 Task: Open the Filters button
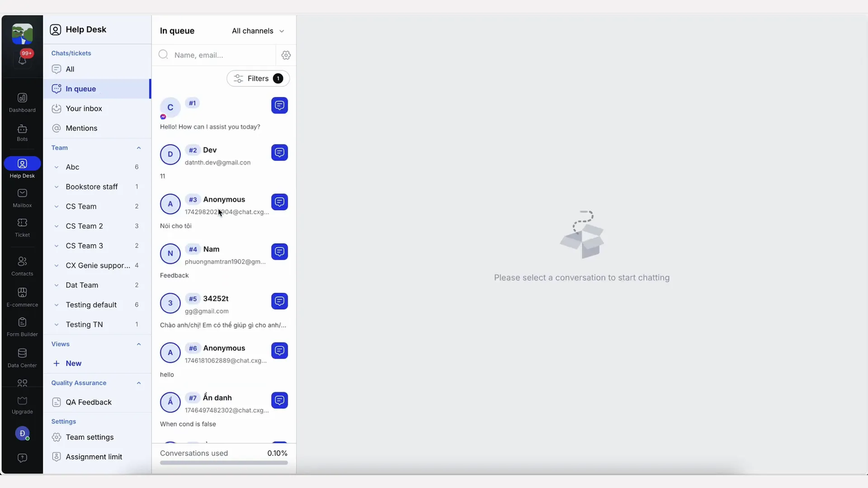point(258,79)
